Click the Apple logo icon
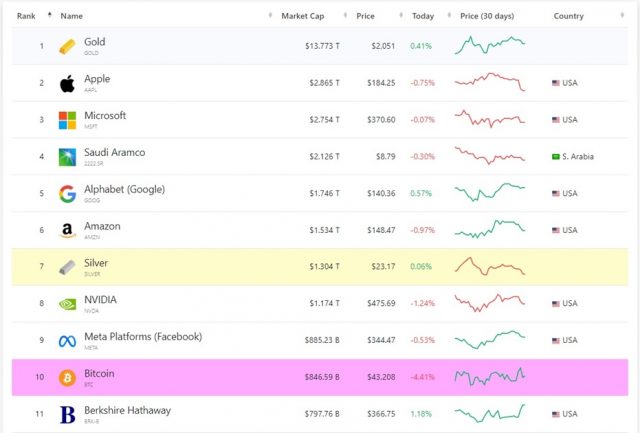 (x=67, y=83)
